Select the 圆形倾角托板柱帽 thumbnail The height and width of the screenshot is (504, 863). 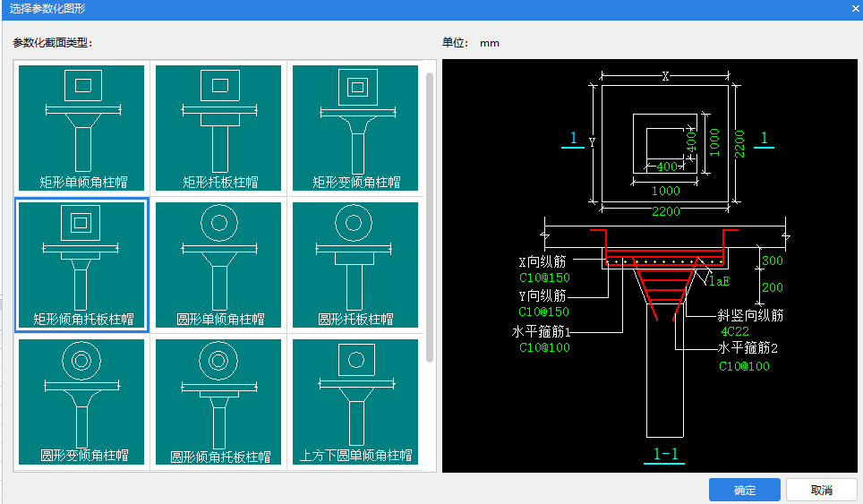[218, 402]
